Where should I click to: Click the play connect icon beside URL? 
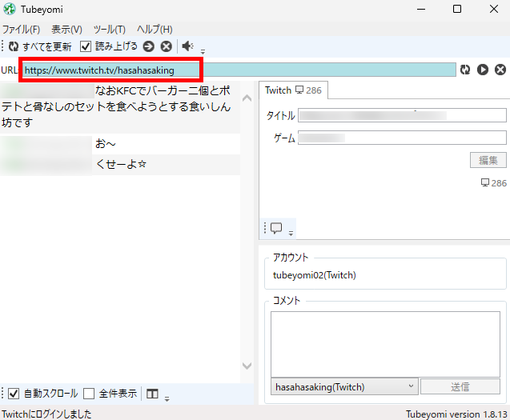pos(483,70)
